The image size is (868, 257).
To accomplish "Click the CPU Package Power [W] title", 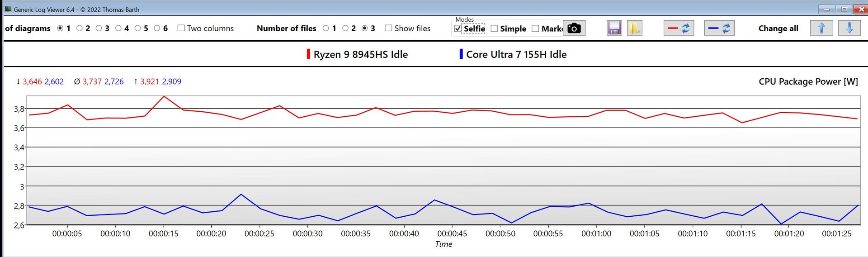I will 808,81.
